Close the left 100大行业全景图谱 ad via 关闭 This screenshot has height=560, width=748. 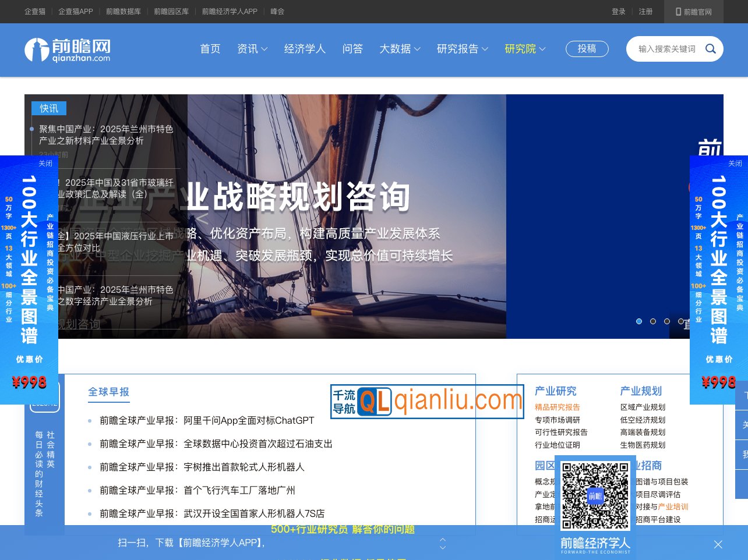click(45, 164)
